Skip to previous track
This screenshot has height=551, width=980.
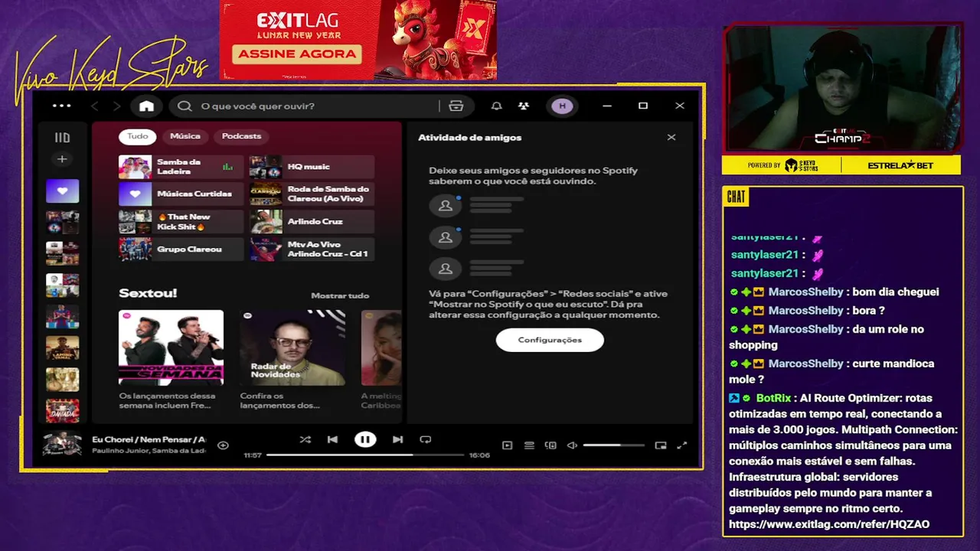(x=332, y=439)
